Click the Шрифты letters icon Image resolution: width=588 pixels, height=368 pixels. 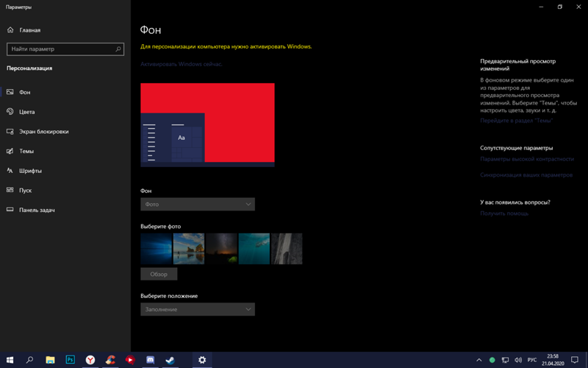(10, 171)
